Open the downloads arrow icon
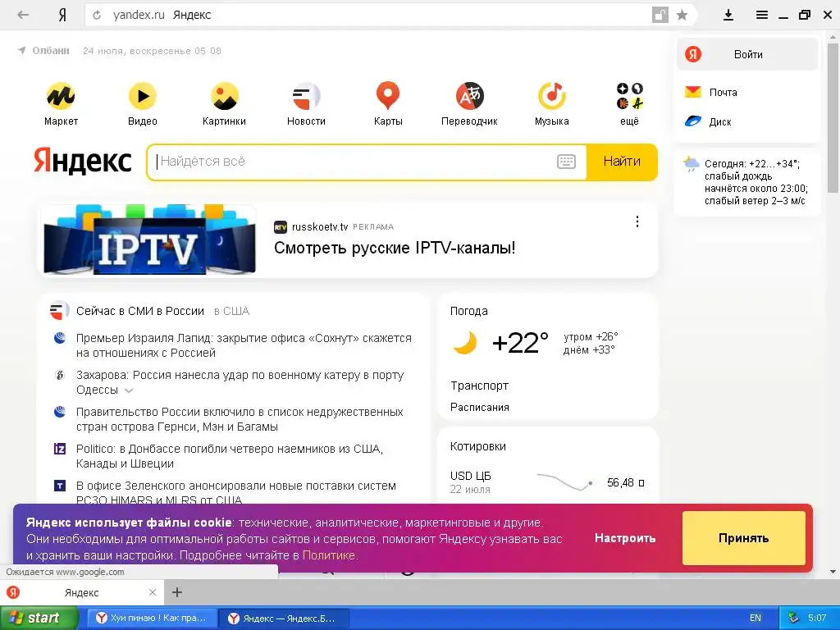Image resolution: width=840 pixels, height=630 pixels. pyautogui.click(x=728, y=15)
